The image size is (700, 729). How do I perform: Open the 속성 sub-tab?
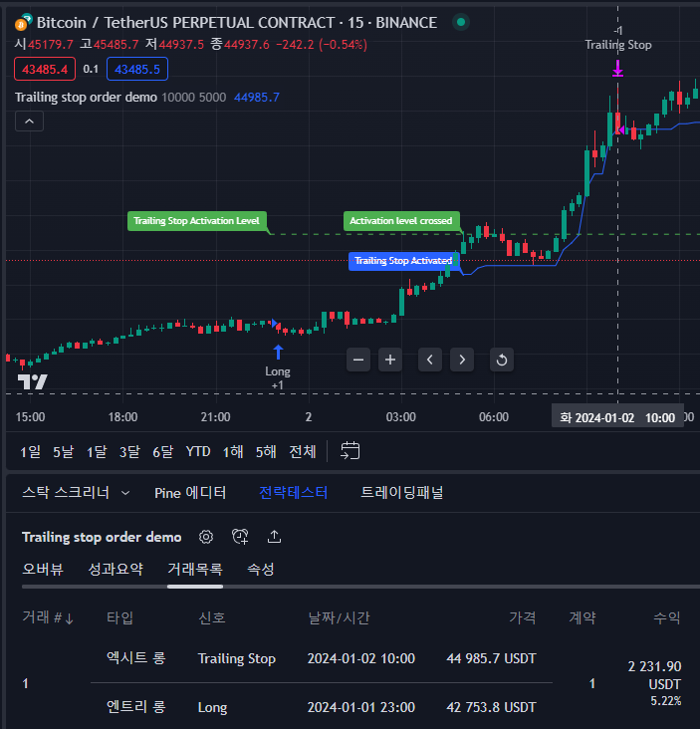260,569
